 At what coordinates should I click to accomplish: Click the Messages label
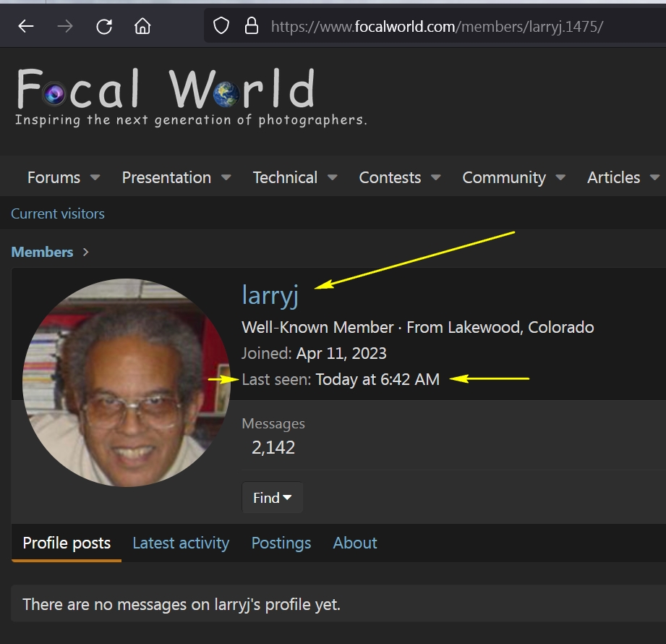tap(273, 423)
